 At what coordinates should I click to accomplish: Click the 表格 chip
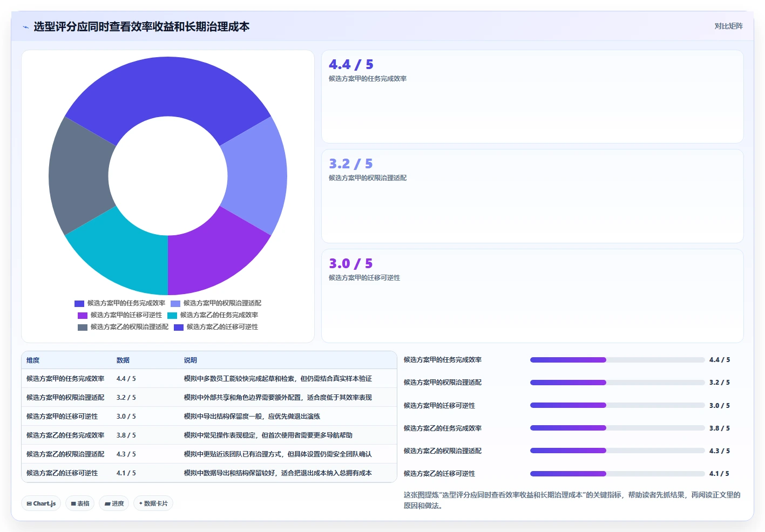(x=80, y=503)
